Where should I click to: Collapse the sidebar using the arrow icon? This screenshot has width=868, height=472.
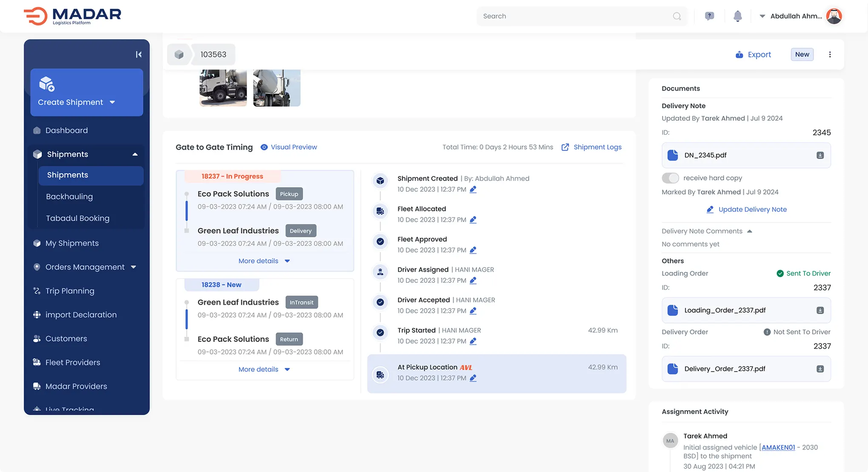(x=138, y=54)
